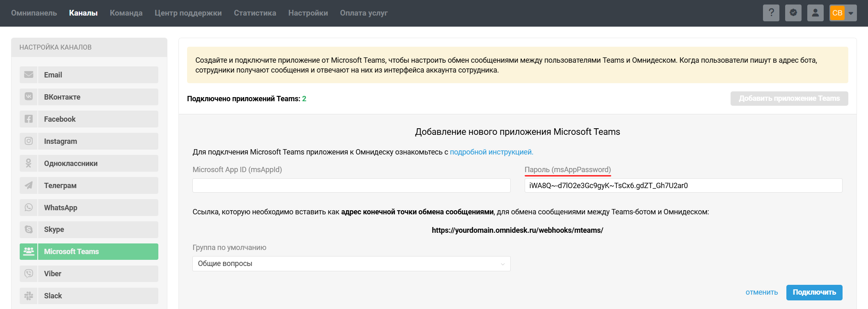Click the Viber channel icon
Viewport: 868px width, 309px height.
[x=29, y=274]
